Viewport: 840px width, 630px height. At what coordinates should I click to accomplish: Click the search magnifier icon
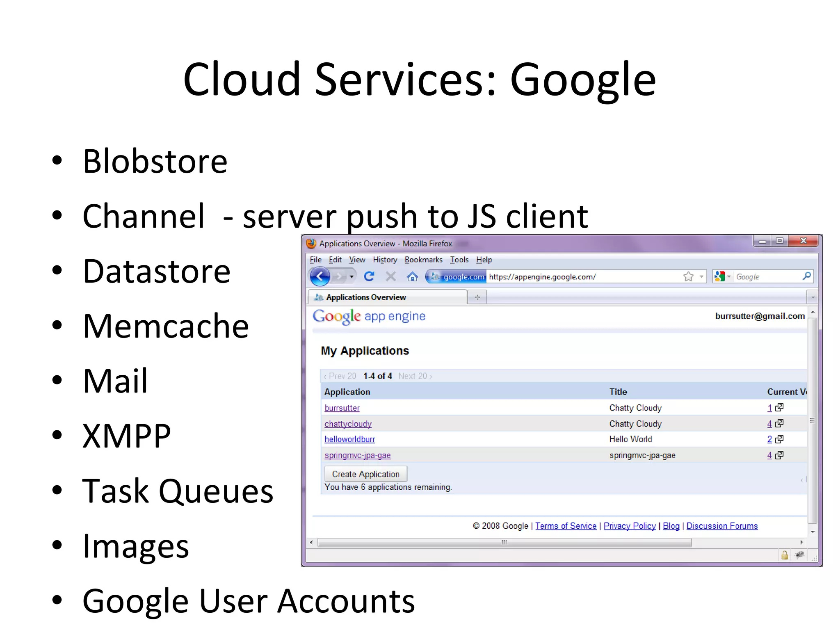(806, 276)
